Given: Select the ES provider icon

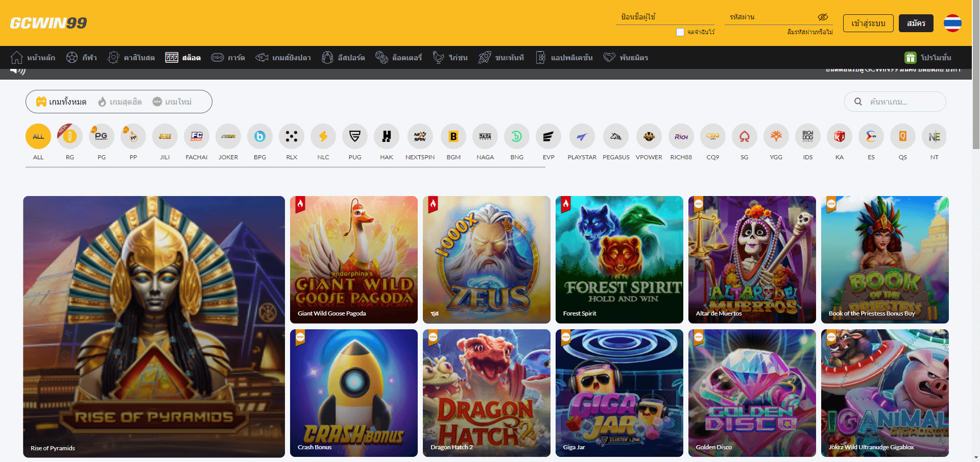Looking at the screenshot, I should tap(871, 136).
